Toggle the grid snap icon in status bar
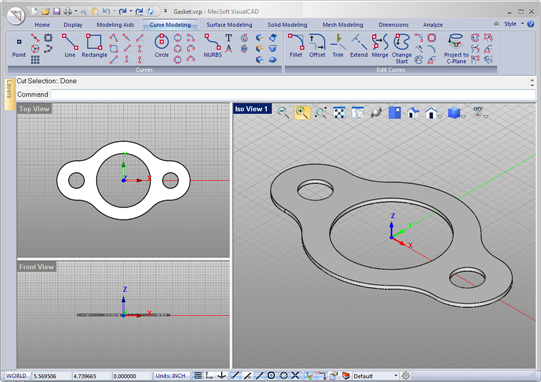This screenshot has width=541, height=382. point(198,375)
